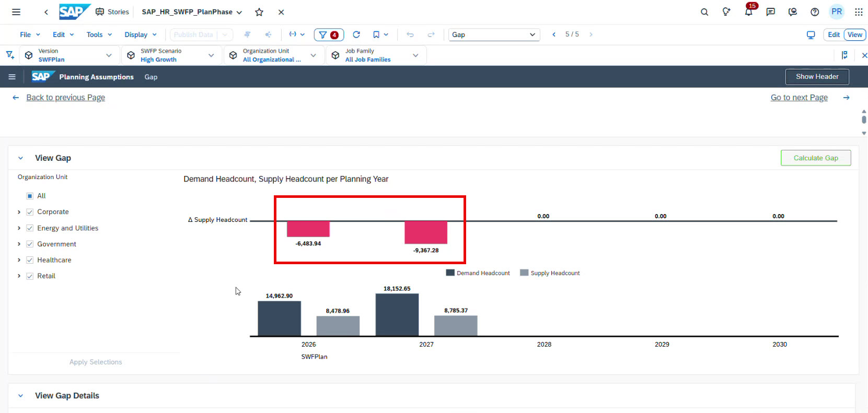Image resolution: width=868 pixels, height=413 pixels.
Task: Click the refresh data icon
Action: pyautogui.click(x=356, y=34)
